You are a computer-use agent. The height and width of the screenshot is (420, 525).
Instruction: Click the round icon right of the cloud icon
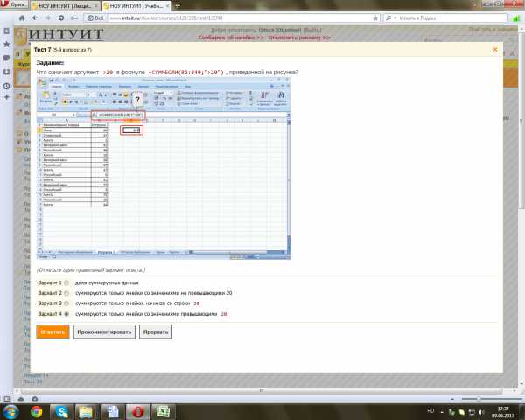(35, 399)
